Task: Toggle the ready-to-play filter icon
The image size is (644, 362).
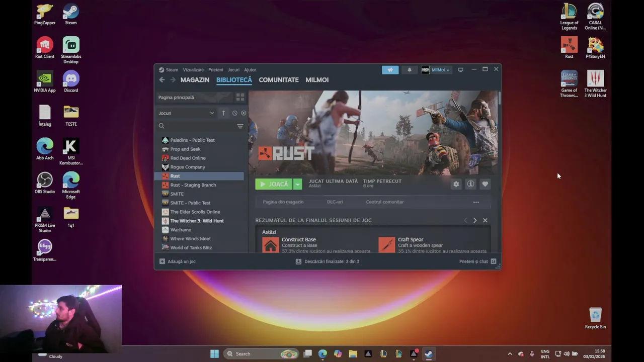Action: coord(244,113)
